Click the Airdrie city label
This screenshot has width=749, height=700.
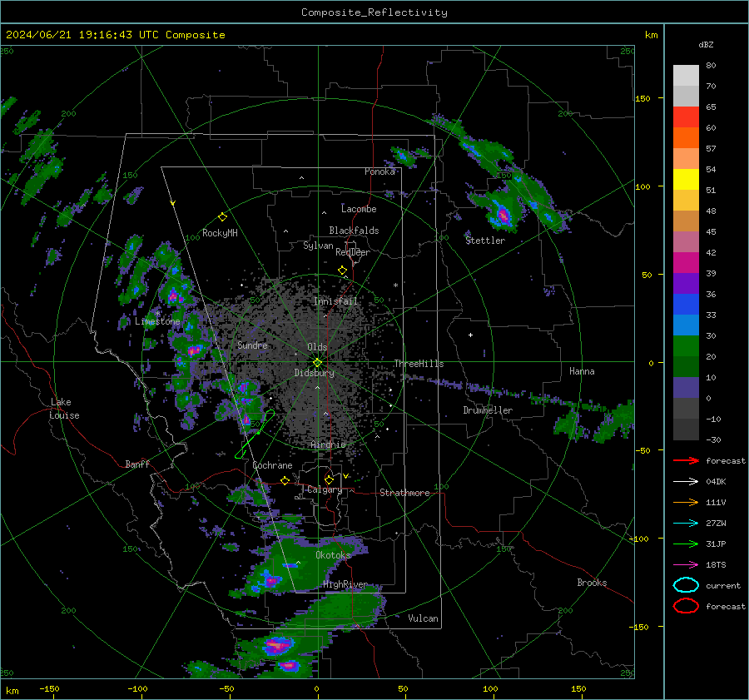tap(328, 444)
